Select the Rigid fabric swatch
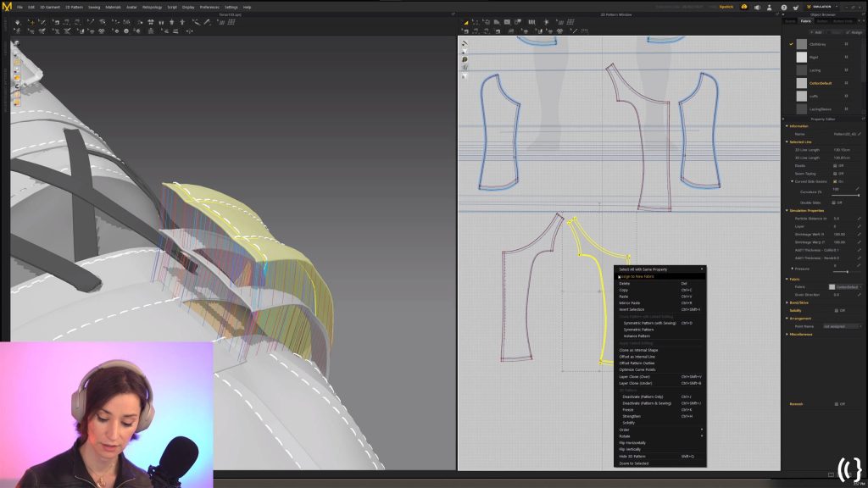The width and height of the screenshot is (868, 488). [802, 57]
